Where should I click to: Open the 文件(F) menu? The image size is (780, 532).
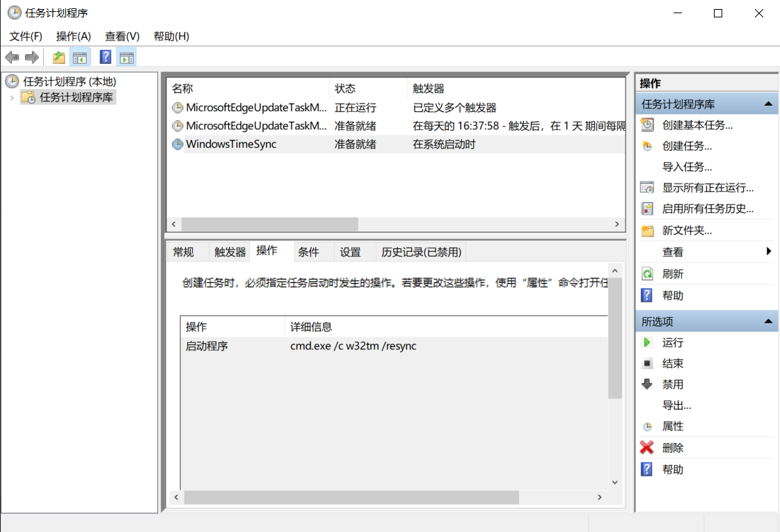pyautogui.click(x=26, y=36)
